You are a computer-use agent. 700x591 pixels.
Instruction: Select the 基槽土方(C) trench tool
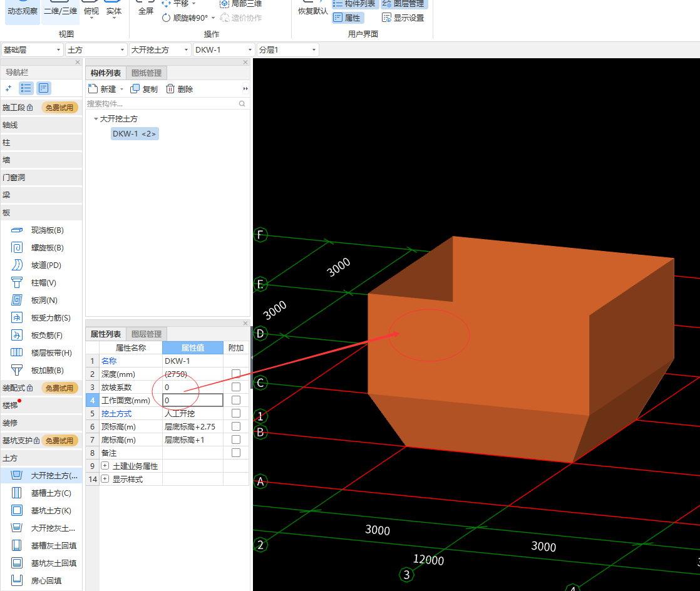coord(41,493)
